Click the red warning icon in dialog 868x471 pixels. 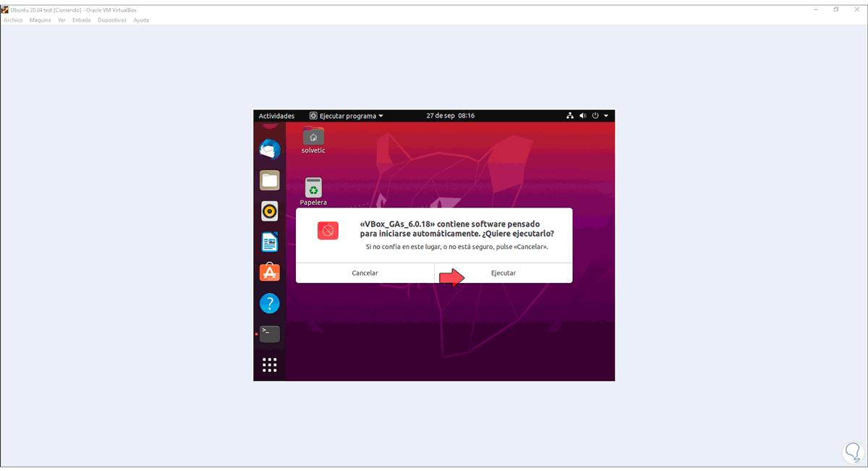pos(328,231)
